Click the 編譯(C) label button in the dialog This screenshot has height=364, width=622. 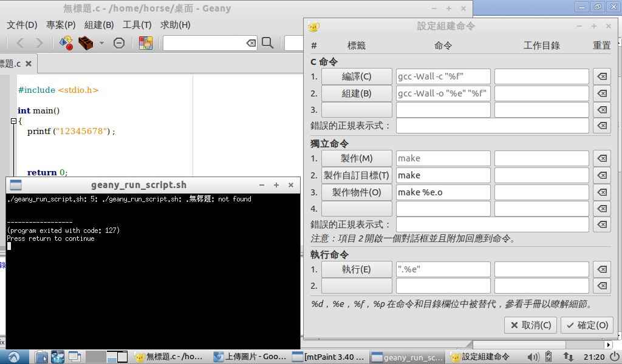[357, 76]
